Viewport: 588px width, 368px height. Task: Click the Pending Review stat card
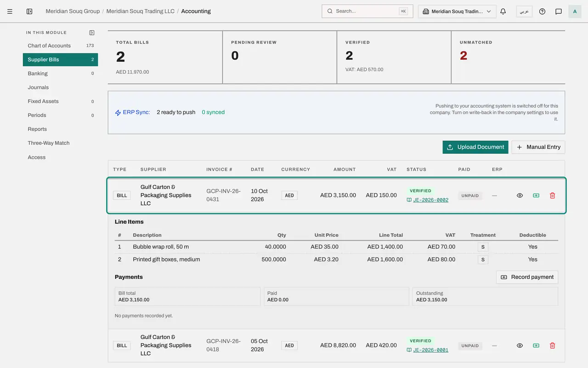(280, 57)
